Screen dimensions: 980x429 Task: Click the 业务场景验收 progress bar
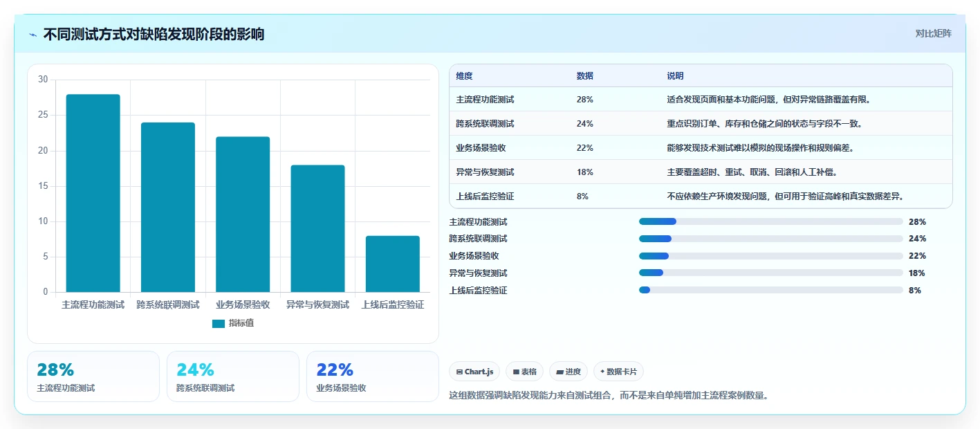point(771,256)
